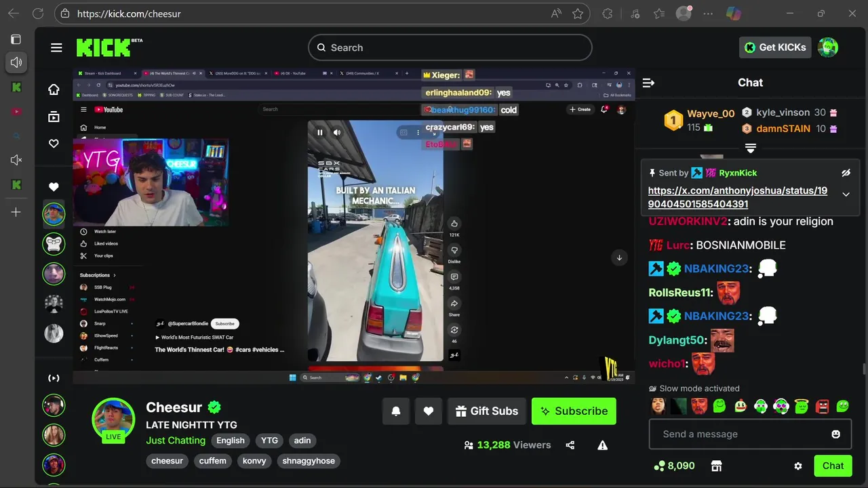Report the stream with warning icon
This screenshot has width=868, height=488.
tap(602, 445)
